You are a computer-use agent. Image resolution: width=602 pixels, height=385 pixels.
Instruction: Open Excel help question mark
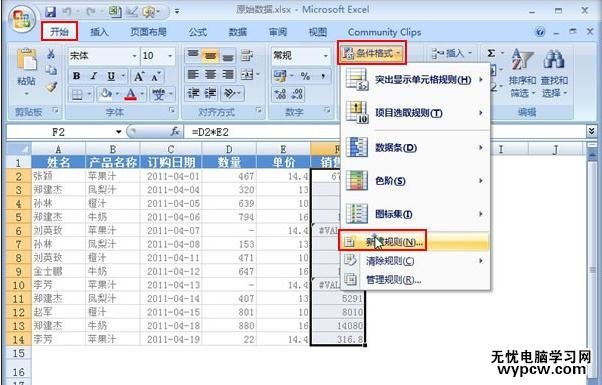point(540,32)
